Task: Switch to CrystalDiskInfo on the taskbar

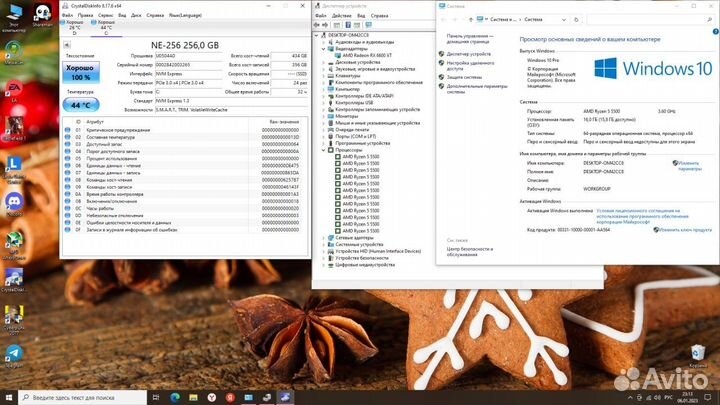Action: 285,397
